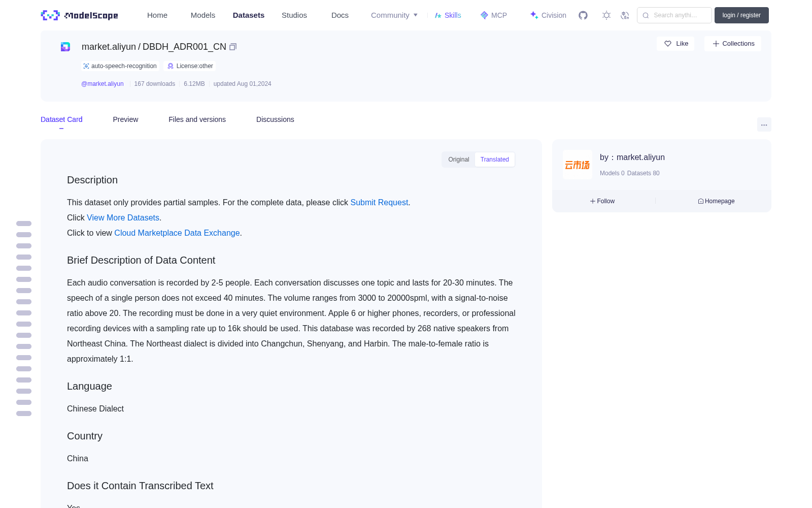This screenshot has width=812, height=508.
Task: Follow market.aliyun with the Follow button
Action: (x=602, y=201)
